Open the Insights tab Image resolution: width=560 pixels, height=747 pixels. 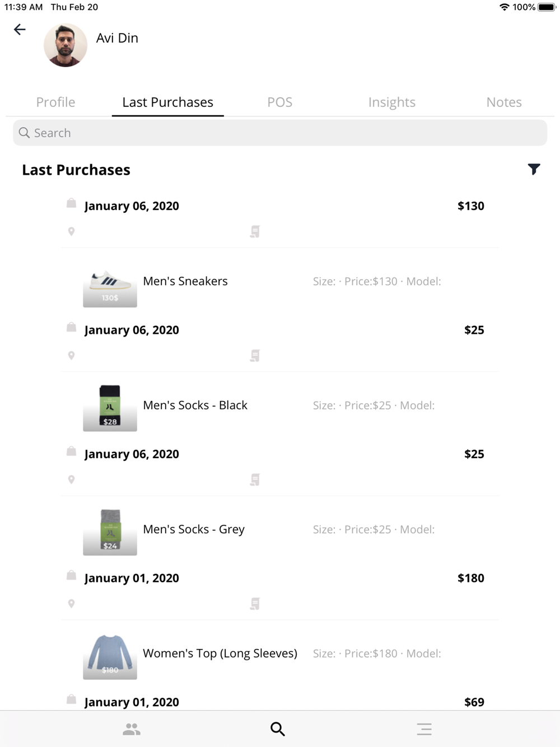click(x=392, y=102)
